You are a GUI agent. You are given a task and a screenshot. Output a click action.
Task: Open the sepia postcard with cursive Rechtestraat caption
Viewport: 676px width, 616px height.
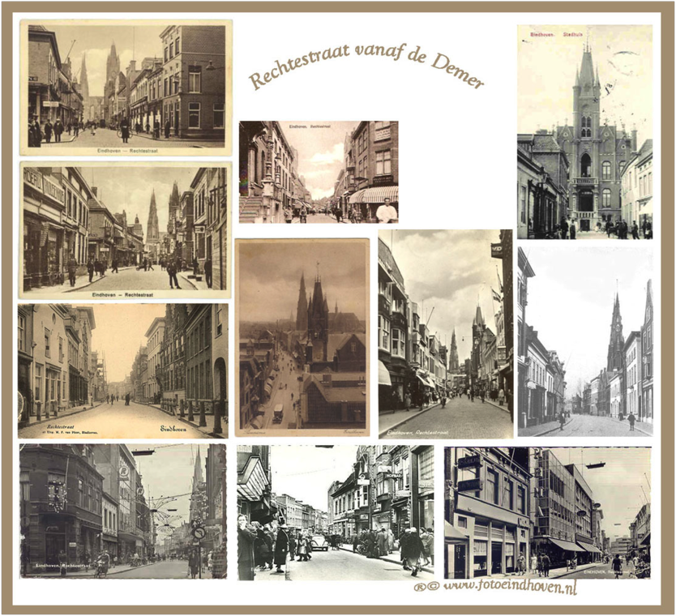coord(123,370)
